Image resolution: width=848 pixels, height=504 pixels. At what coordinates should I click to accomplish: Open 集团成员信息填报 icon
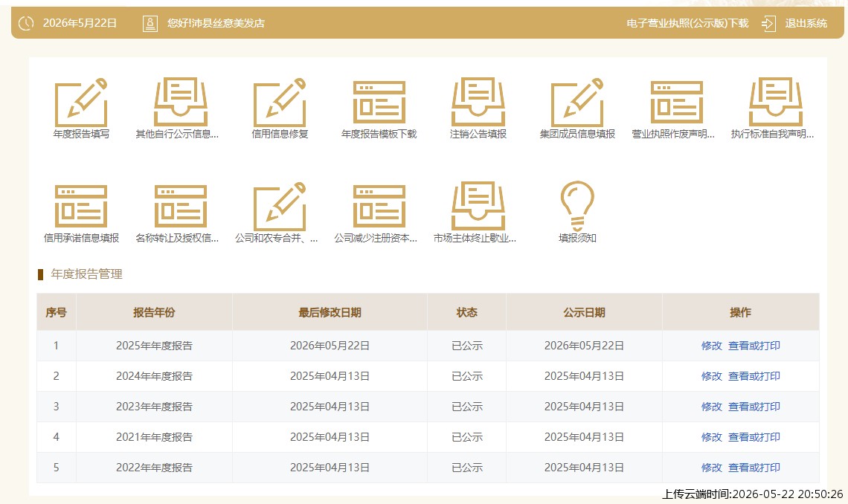click(x=577, y=103)
